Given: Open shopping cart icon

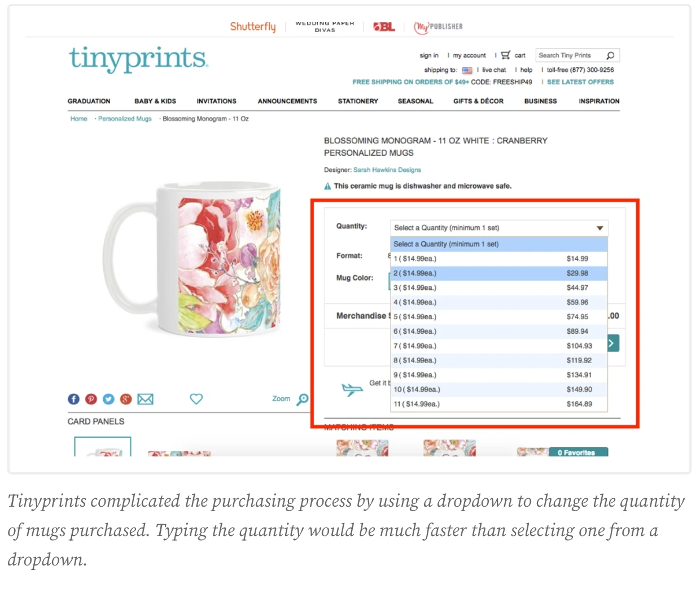Looking at the screenshot, I should pyautogui.click(x=505, y=55).
